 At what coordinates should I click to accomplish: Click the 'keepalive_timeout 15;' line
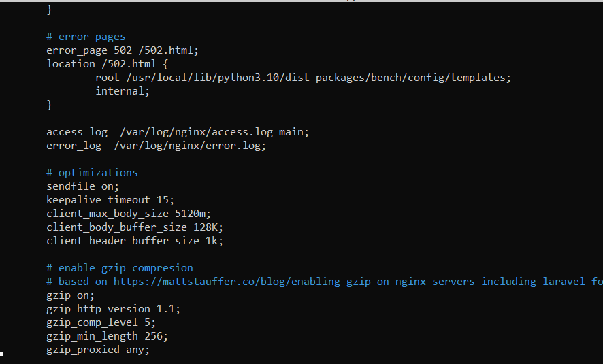point(110,200)
